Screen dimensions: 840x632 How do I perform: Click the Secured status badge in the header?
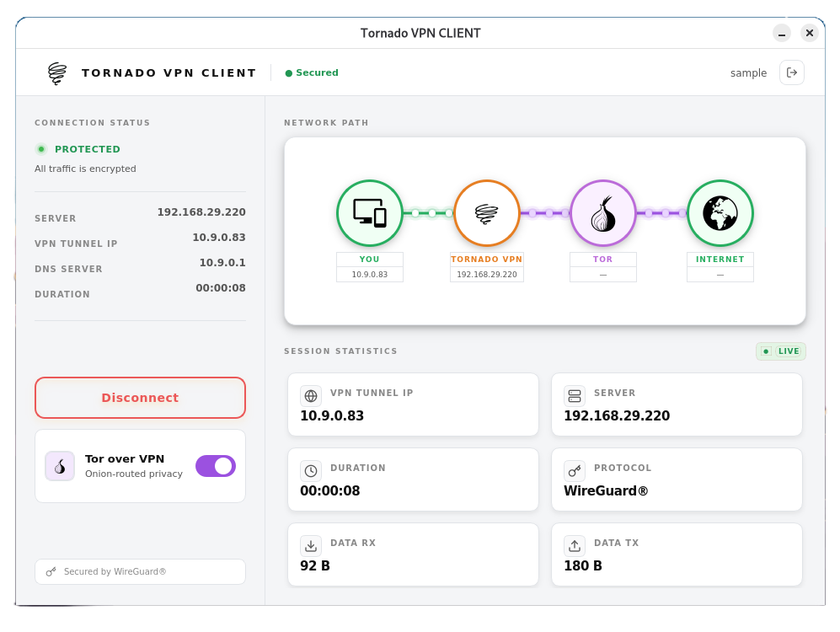click(311, 72)
